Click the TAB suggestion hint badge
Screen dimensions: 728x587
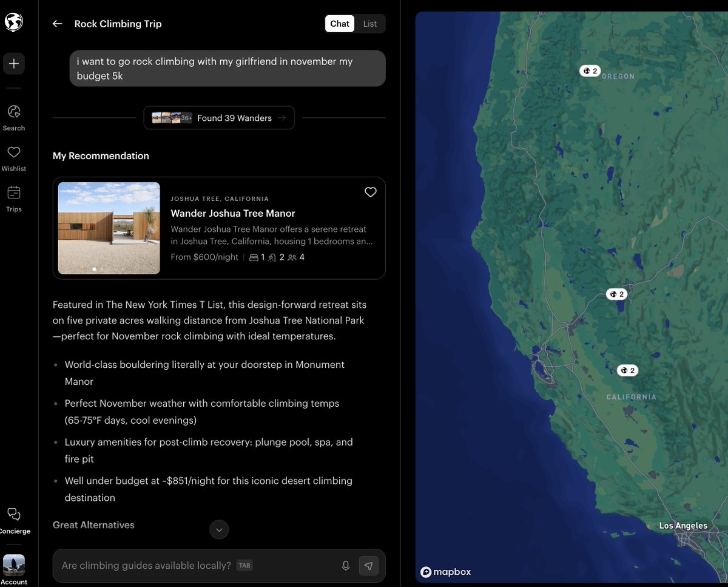coord(244,565)
